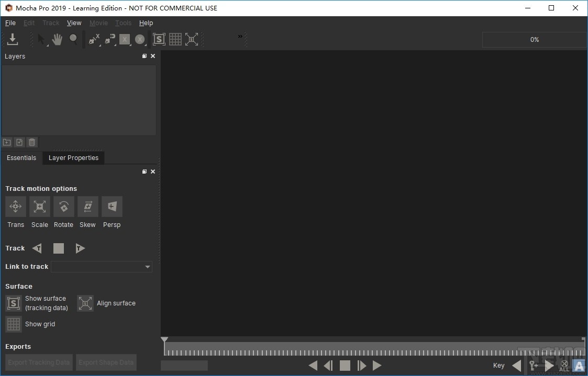588x376 pixels.
Task: Open the View menu
Action: click(74, 22)
